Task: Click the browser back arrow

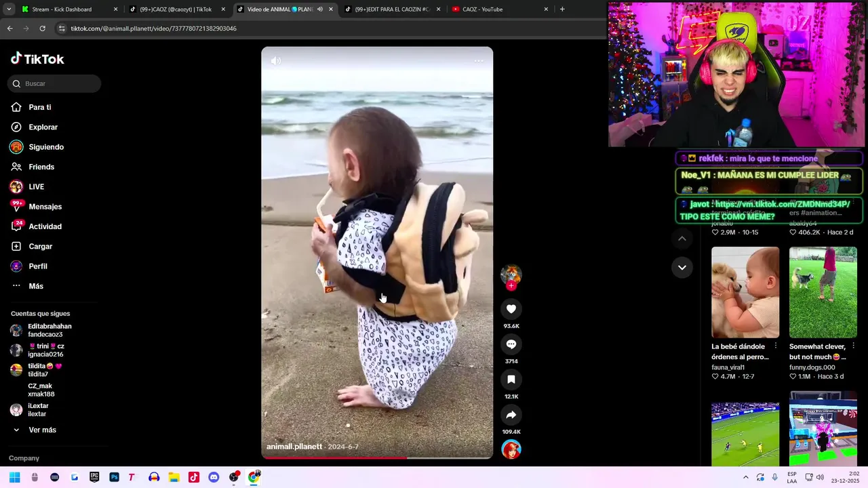Action: coord(9,28)
